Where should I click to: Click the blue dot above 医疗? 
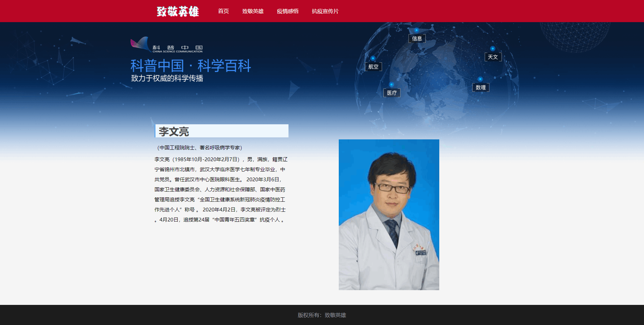[391, 84]
